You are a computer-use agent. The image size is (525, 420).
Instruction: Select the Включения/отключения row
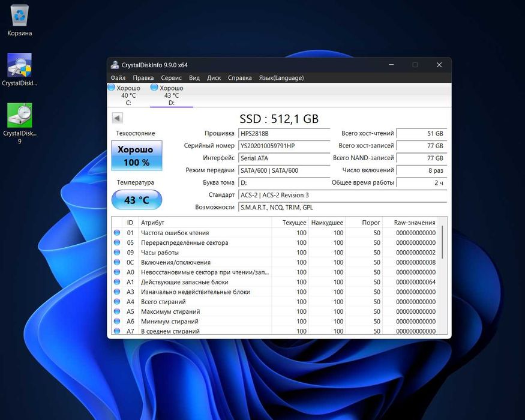coord(275,262)
